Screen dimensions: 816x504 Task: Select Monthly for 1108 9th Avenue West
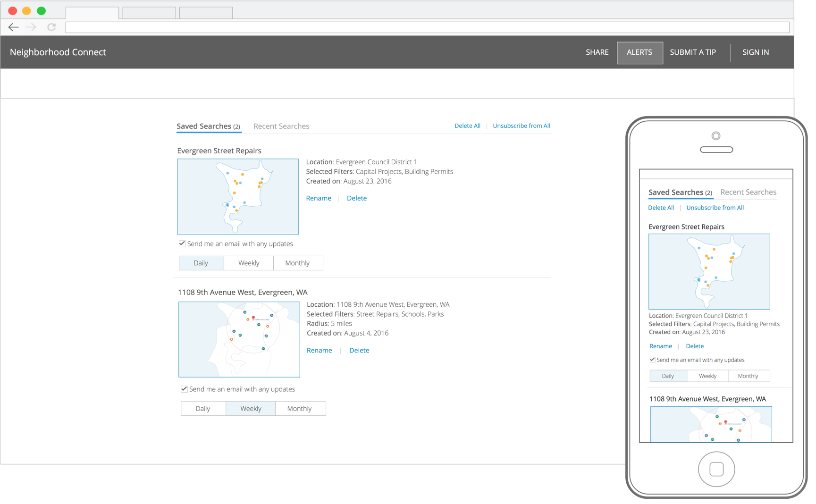click(300, 409)
